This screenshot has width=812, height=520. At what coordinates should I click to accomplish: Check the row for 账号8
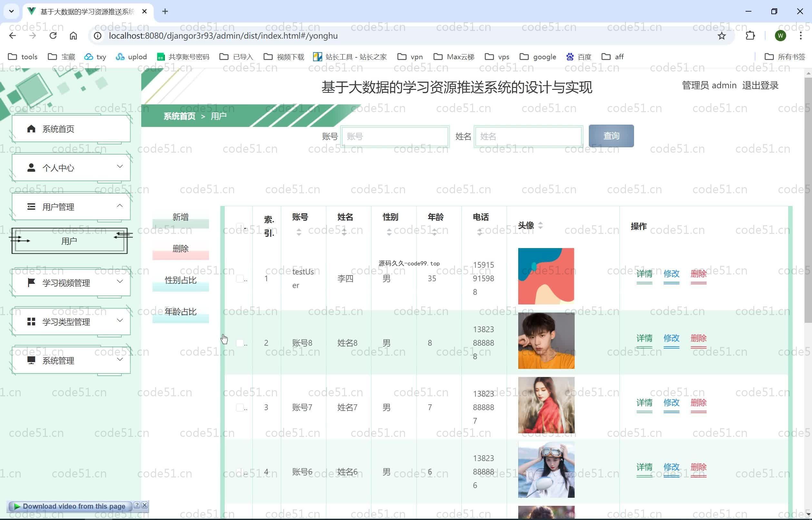coord(240,343)
